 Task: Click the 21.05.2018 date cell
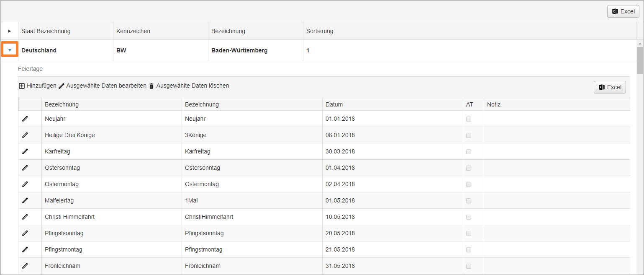(x=393, y=250)
